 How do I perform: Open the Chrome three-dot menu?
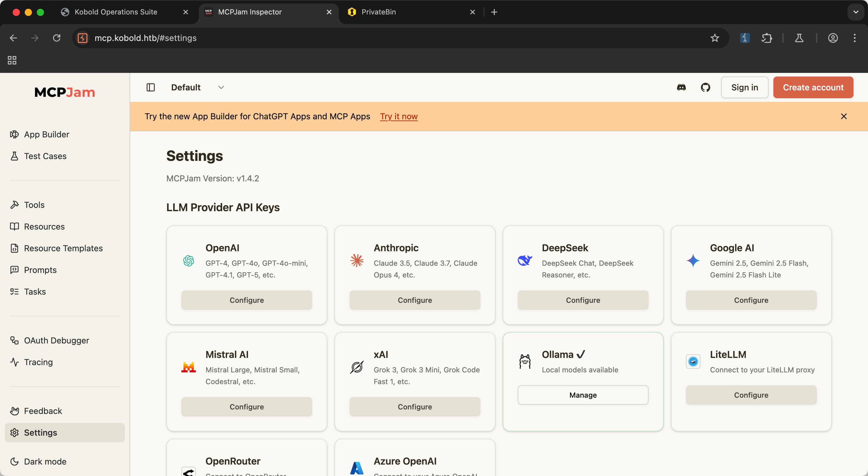pyautogui.click(x=854, y=38)
